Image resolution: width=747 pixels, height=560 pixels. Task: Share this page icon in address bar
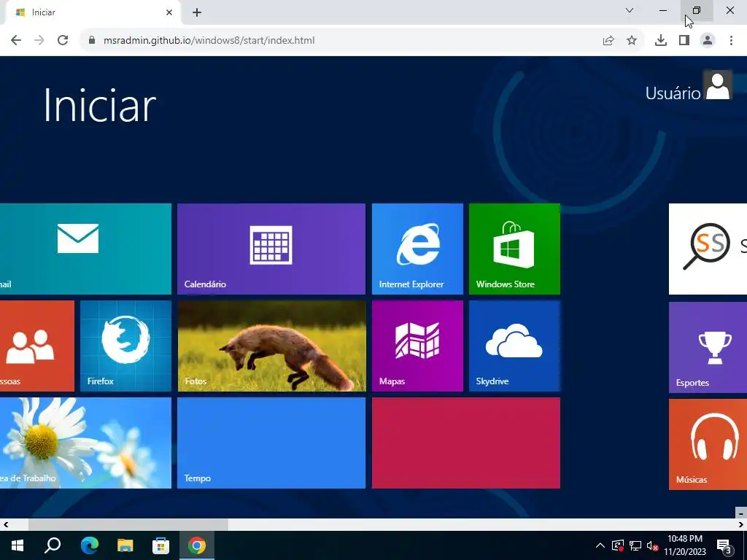tap(608, 41)
